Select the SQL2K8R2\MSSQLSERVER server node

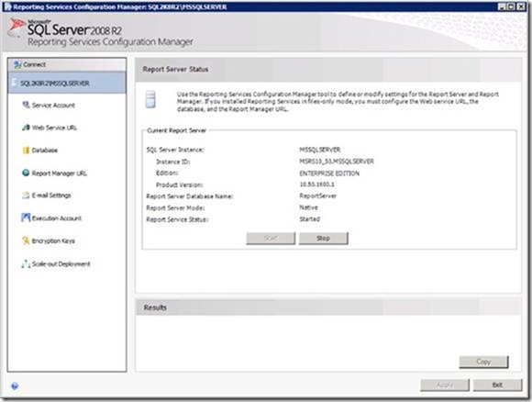[x=67, y=83]
